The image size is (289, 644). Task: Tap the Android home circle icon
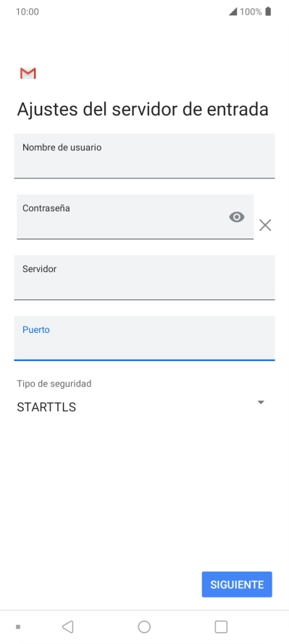144,627
